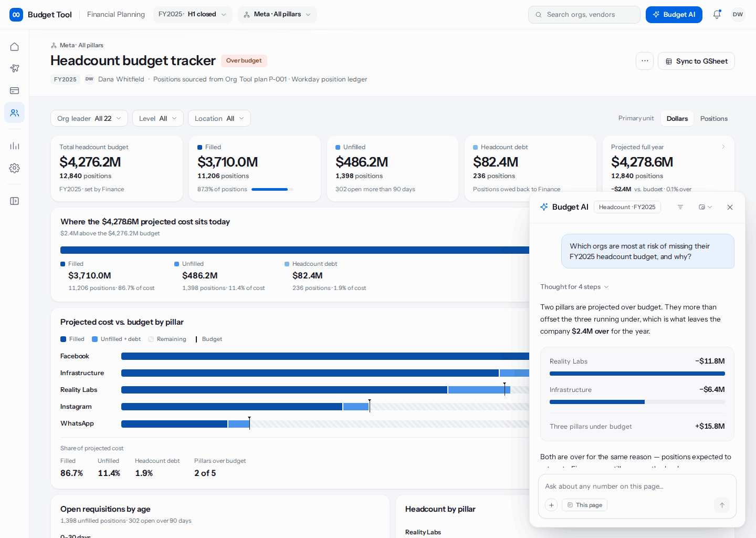Screen dimensions: 756x538
Task: Select the headcount people icon in sidebar
Action: pos(15,112)
